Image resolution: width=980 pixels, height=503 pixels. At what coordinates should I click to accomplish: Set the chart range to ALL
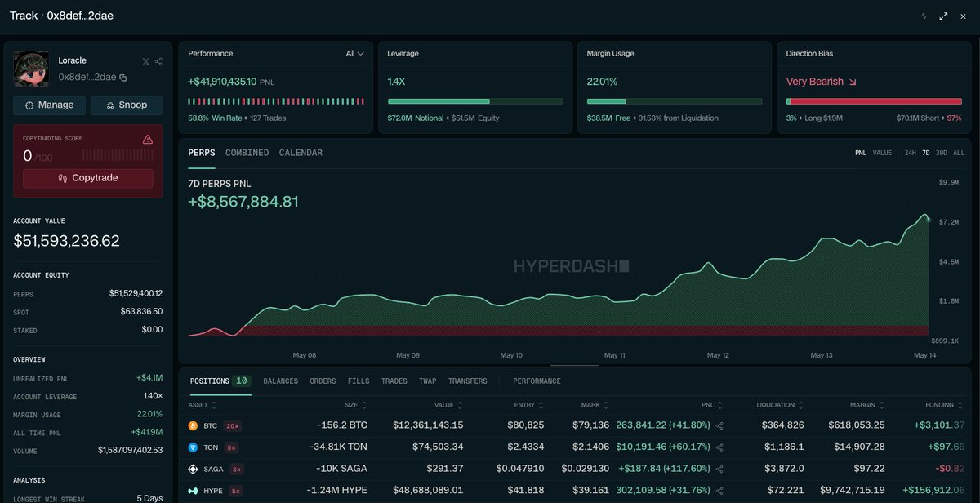coord(959,153)
